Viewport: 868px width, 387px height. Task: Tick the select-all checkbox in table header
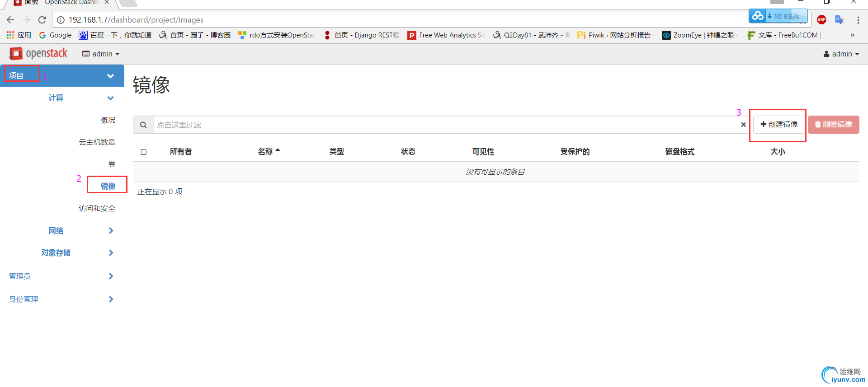[x=144, y=152]
